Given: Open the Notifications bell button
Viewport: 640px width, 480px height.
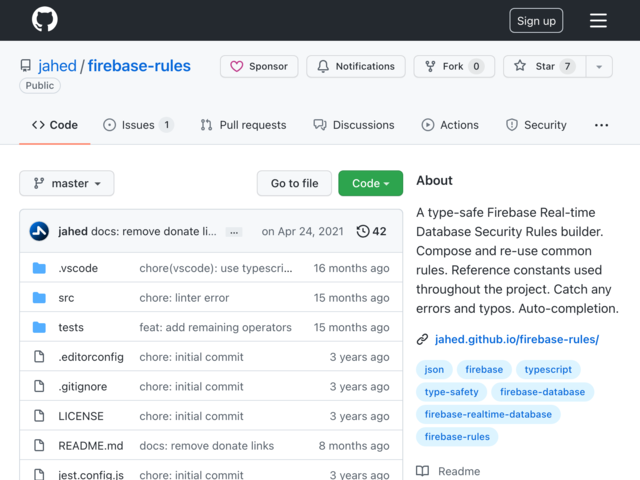Looking at the screenshot, I should (356, 66).
